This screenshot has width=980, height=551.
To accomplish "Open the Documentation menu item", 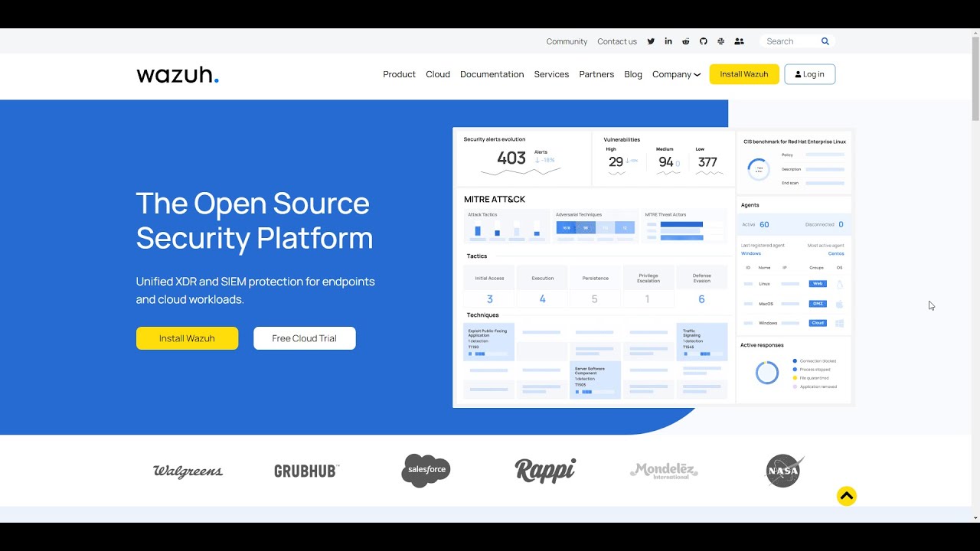I will (x=492, y=74).
